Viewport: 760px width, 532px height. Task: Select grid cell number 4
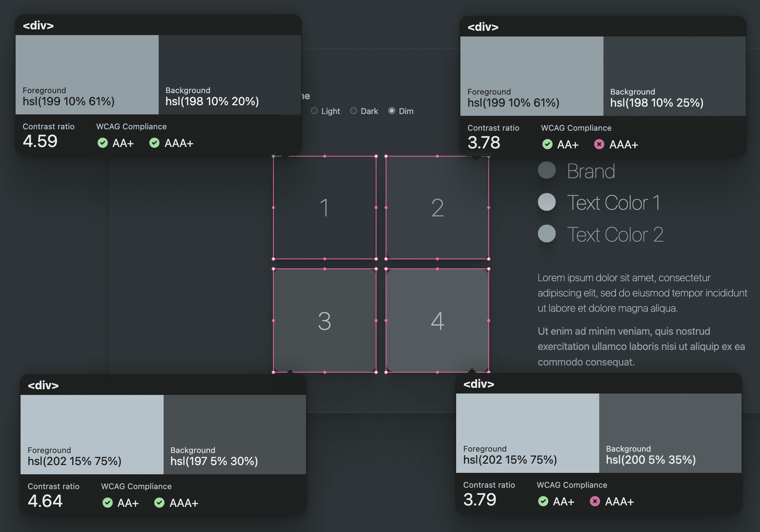(437, 320)
